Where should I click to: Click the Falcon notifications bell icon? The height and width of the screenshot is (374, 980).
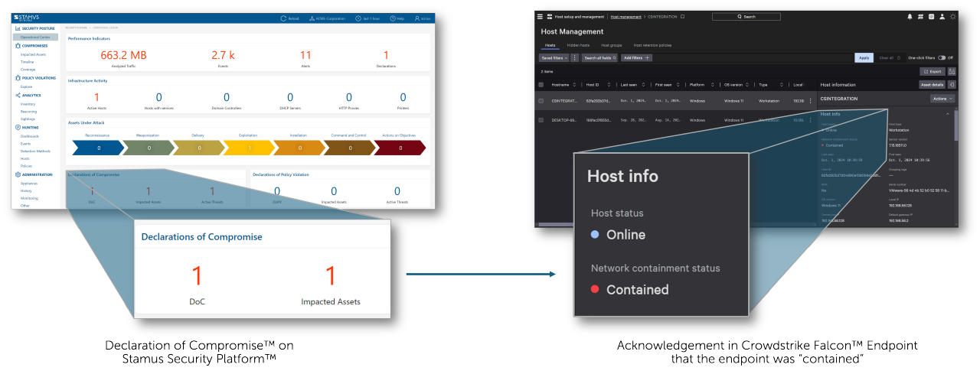(x=910, y=17)
